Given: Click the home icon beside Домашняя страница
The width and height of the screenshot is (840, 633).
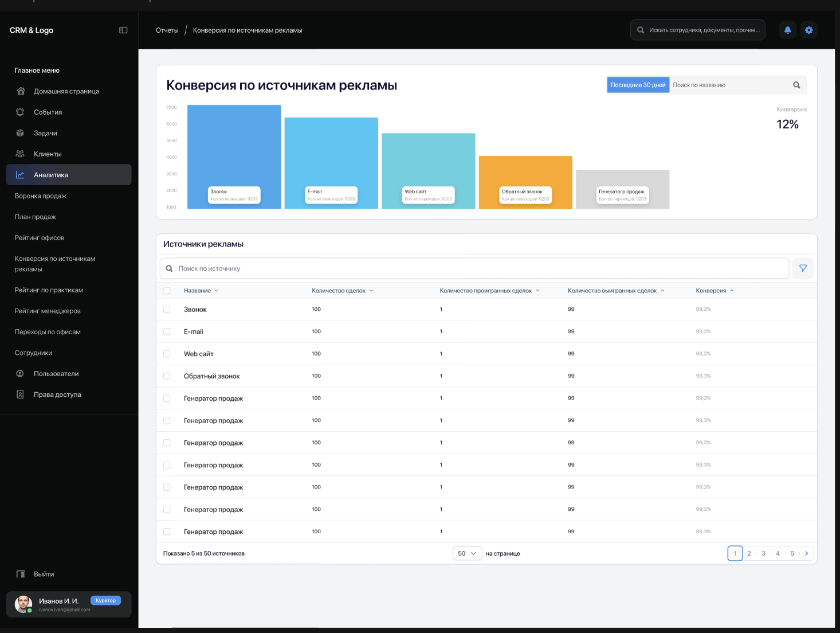Looking at the screenshot, I should (x=21, y=91).
